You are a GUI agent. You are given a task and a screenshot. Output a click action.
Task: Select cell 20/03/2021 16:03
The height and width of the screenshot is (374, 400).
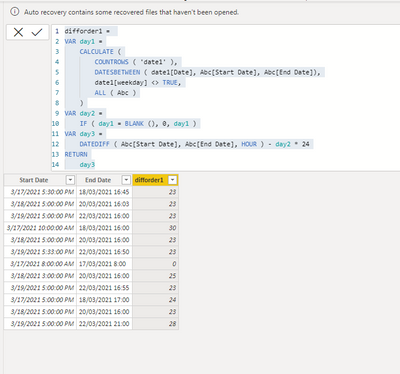coord(104,204)
